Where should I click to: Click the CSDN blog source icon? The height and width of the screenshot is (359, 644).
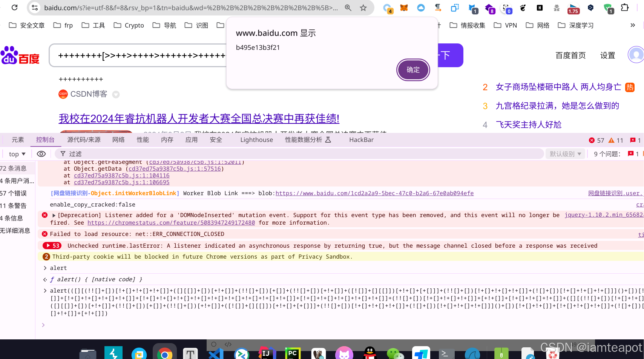(x=63, y=94)
